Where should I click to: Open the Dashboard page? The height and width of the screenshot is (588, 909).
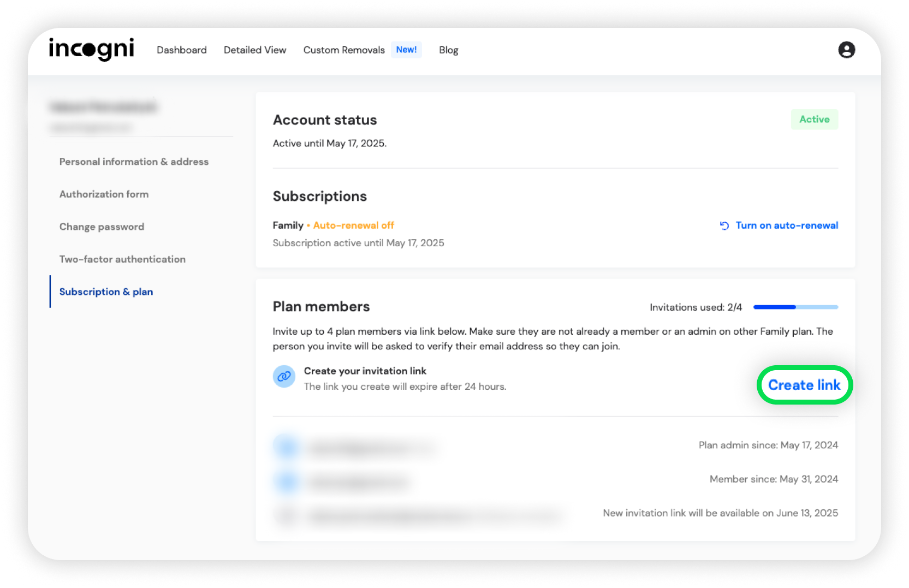pyautogui.click(x=181, y=50)
